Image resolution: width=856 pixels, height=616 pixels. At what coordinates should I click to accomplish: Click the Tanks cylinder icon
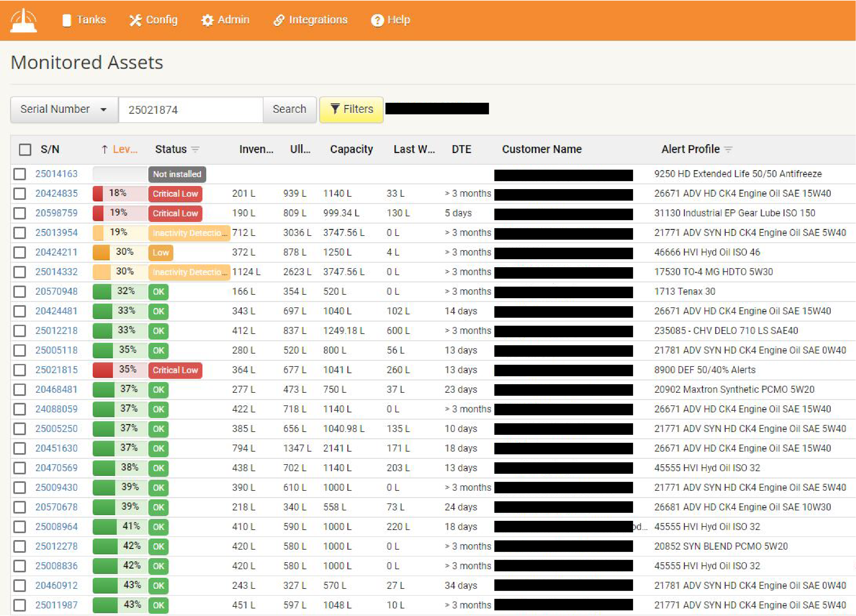coord(67,20)
